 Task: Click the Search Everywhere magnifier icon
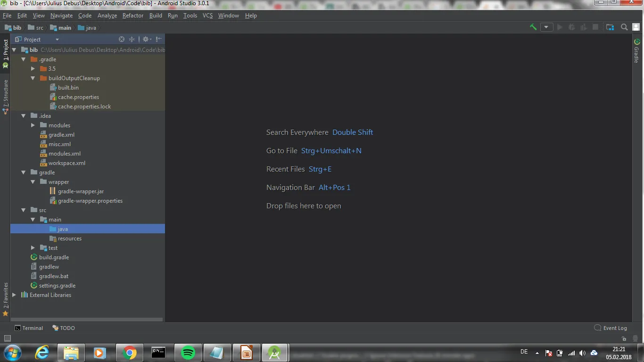(624, 27)
